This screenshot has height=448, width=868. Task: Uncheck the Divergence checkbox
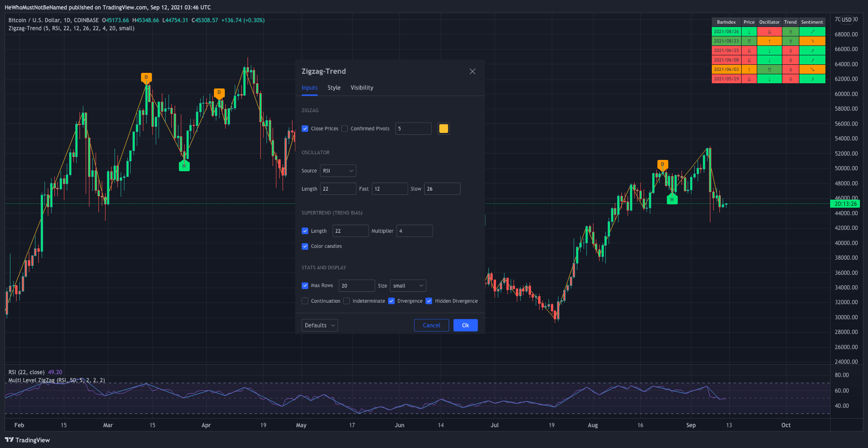point(391,301)
